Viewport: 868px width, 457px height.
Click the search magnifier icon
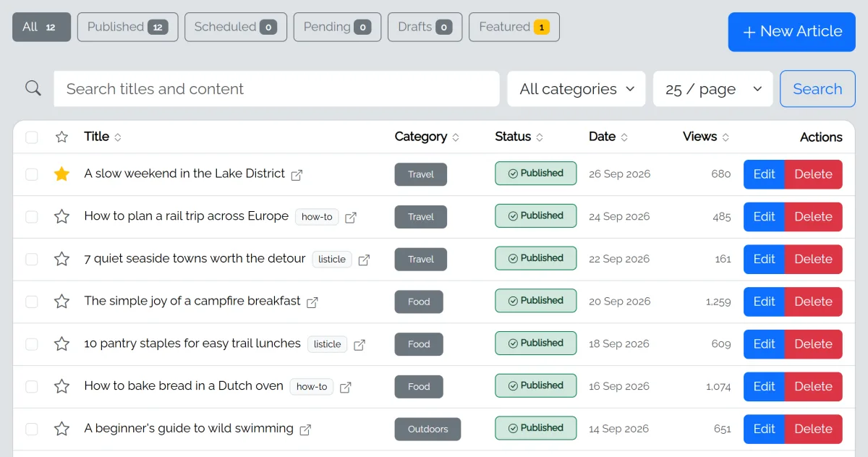(33, 88)
